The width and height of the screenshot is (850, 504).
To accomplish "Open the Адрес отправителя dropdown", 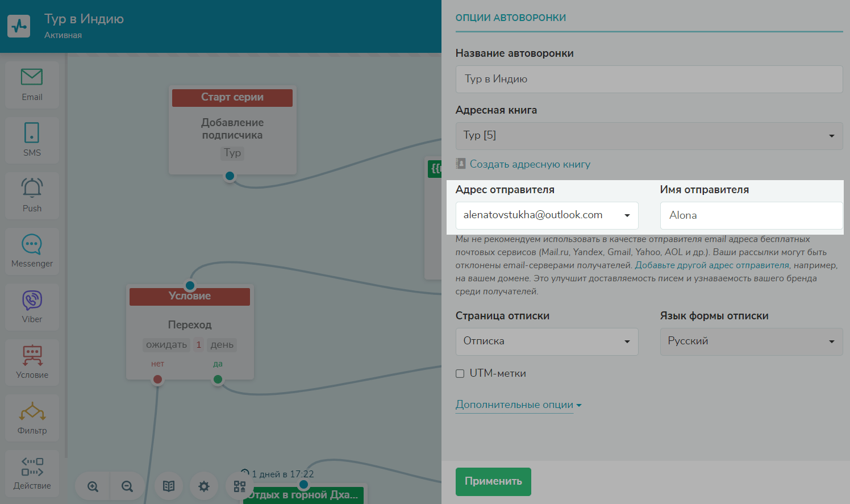I will point(547,215).
